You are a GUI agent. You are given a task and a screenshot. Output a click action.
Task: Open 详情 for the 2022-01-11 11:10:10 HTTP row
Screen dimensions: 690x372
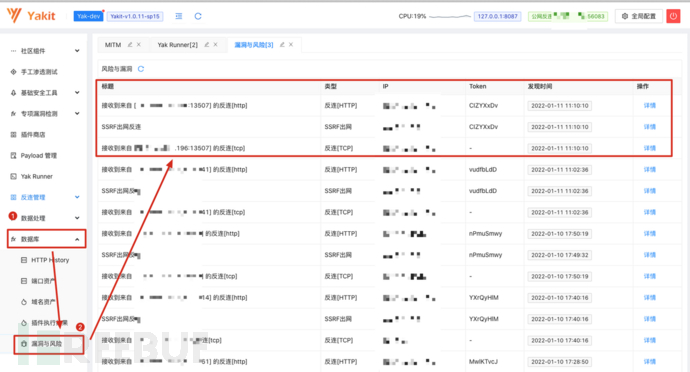[650, 106]
